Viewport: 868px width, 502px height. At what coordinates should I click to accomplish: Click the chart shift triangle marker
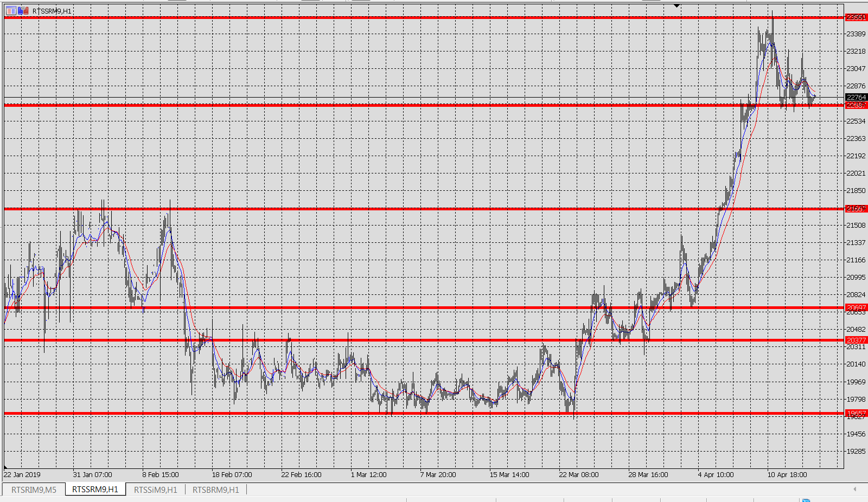(x=676, y=6)
